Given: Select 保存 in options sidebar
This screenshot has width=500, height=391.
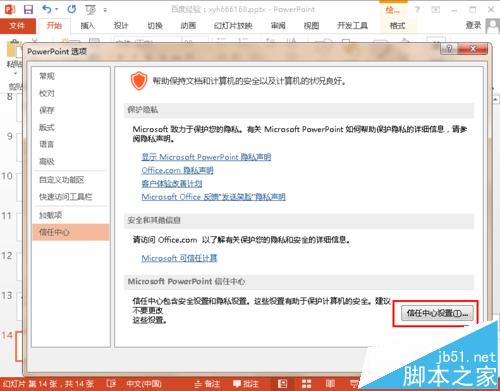Looking at the screenshot, I should pyautogui.click(x=70, y=110).
